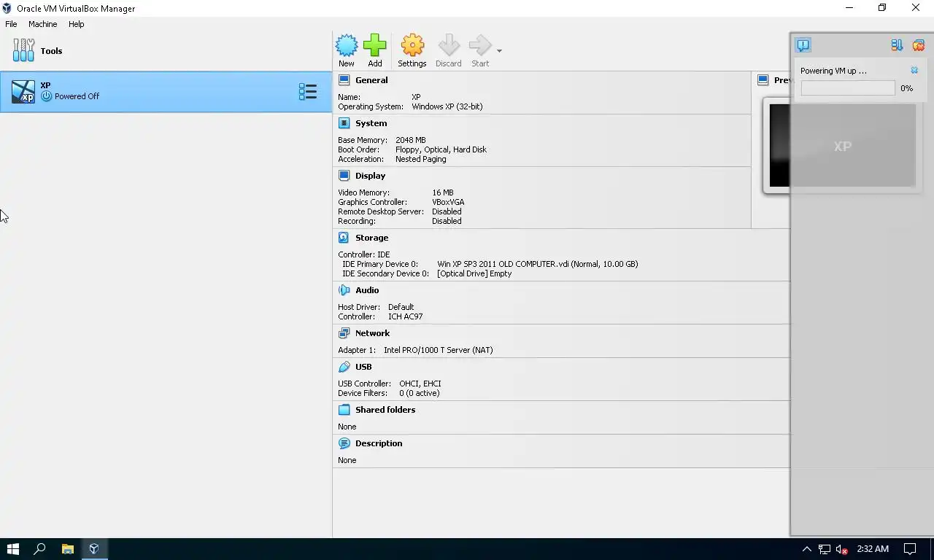Open the XP machine tools list menu
This screenshot has height=560, width=934.
[x=308, y=91]
